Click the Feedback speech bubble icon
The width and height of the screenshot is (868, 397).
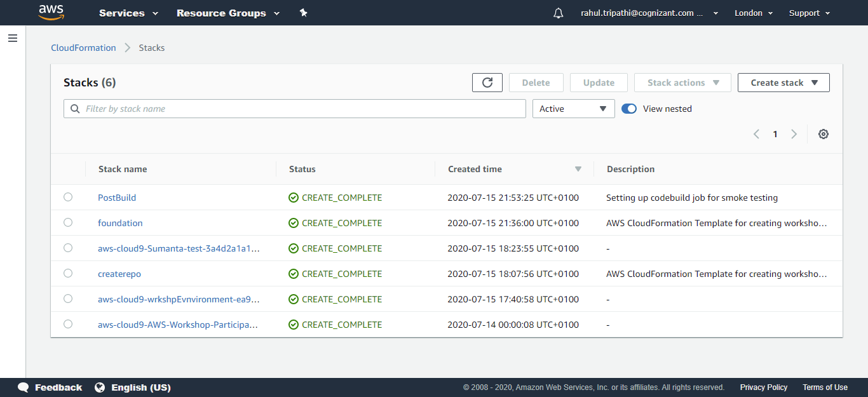pyautogui.click(x=24, y=387)
